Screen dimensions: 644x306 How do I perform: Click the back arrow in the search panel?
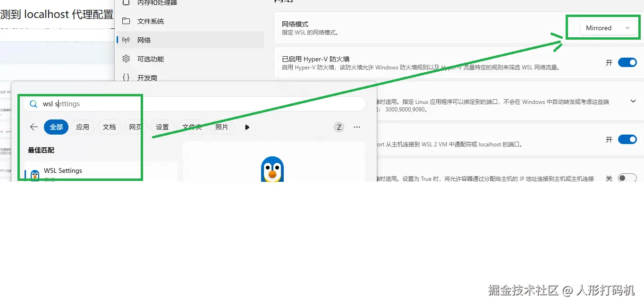click(33, 127)
